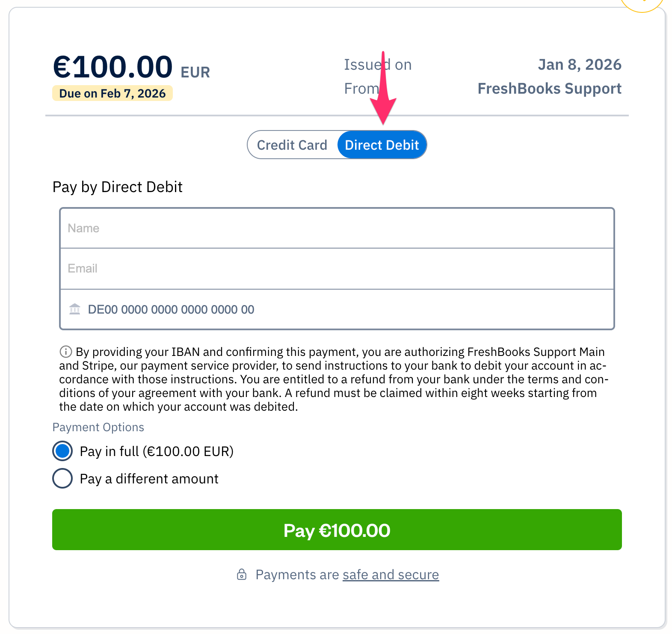Screen dimensions: 672x634
Task: Click the Name input field
Action: 337,228
